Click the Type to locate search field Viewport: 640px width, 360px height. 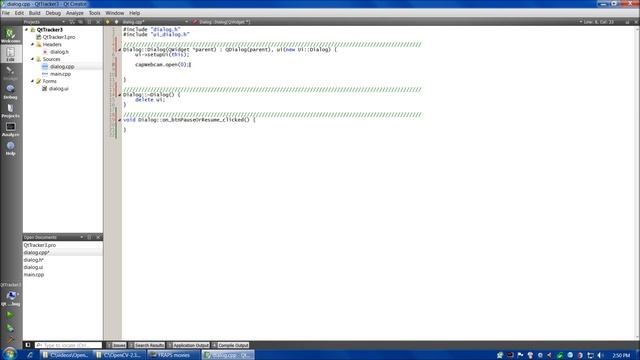(68, 345)
